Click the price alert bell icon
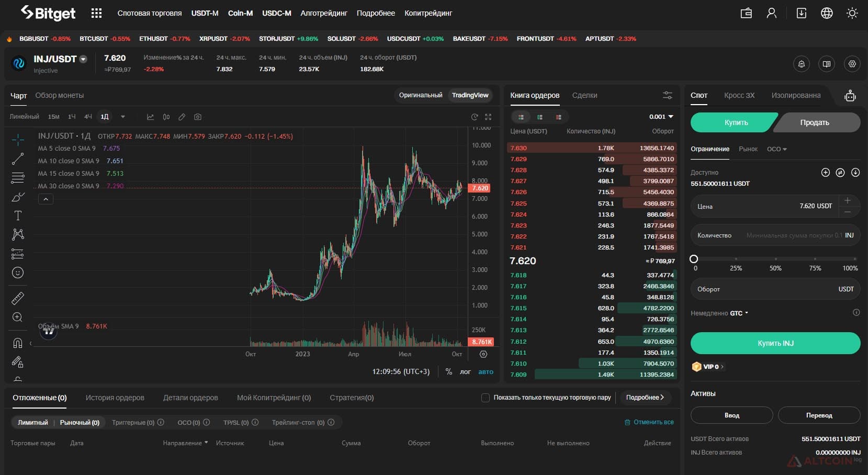The height and width of the screenshot is (475, 868). coord(802,64)
